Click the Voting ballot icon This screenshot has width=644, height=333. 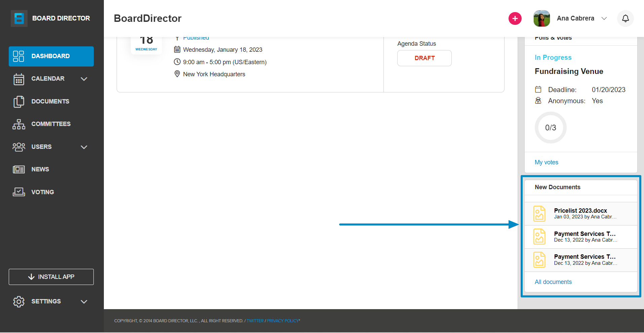(x=19, y=192)
